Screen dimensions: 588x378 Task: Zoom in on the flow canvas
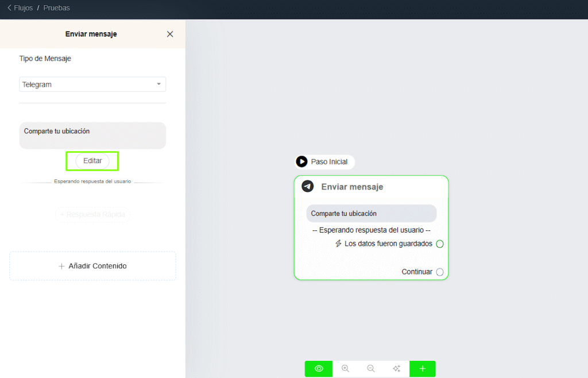click(345, 369)
